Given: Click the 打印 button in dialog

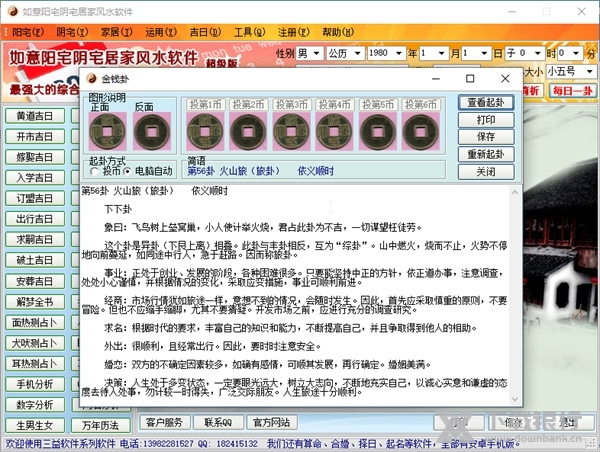Looking at the screenshot, I should coord(486,120).
